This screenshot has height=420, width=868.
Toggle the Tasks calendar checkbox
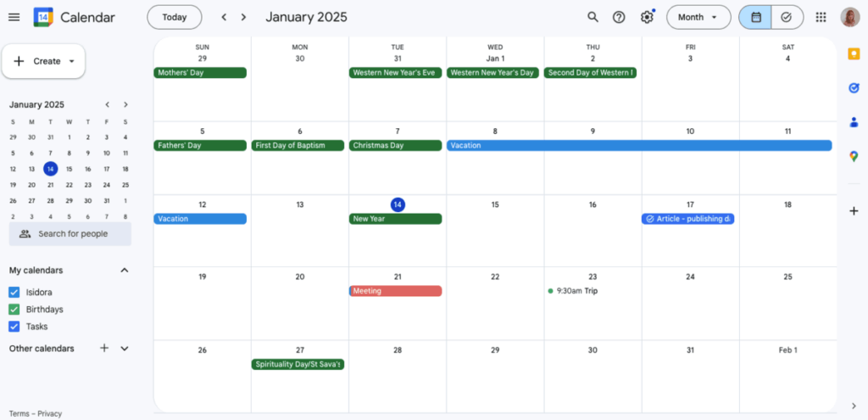[x=14, y=327]
